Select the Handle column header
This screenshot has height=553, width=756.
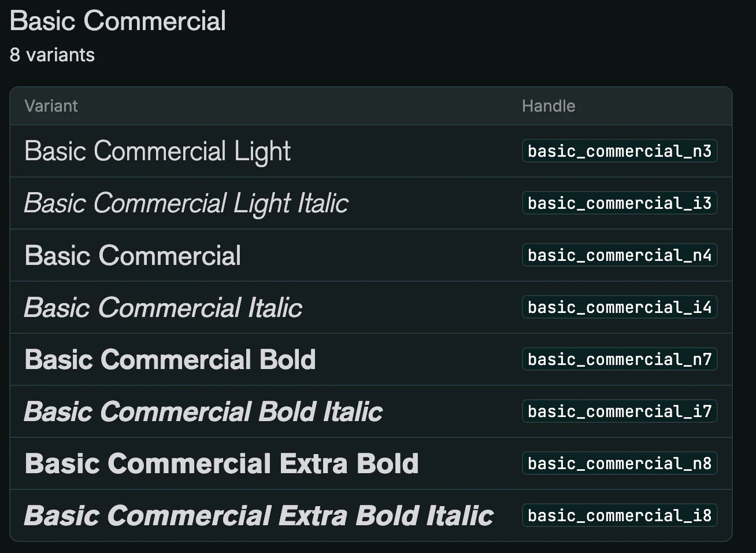[548, 106]
